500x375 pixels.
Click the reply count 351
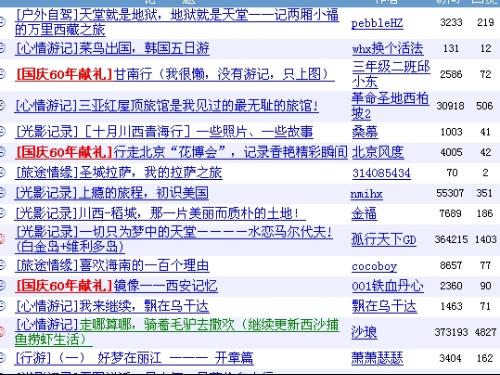[484, 193]
